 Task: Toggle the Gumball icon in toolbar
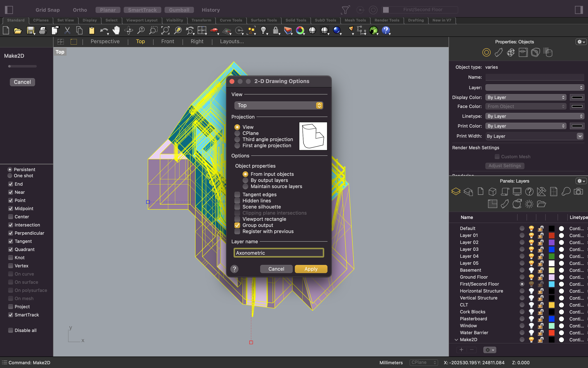pyautogui.click(x=178, y=9)
